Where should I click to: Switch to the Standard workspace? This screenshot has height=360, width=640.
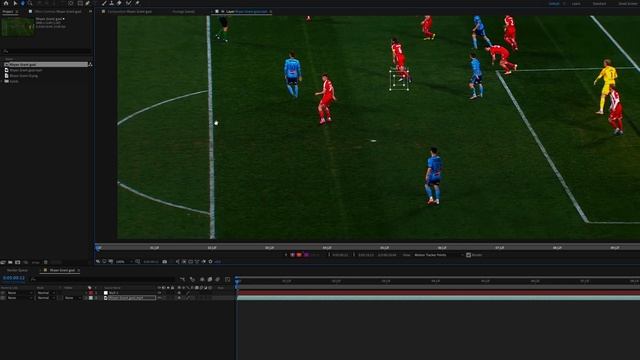click(599, 3)
